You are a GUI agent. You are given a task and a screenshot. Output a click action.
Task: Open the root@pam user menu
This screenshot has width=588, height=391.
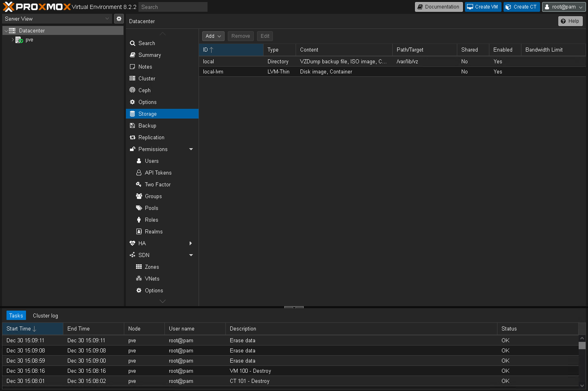tap(564, 7)
